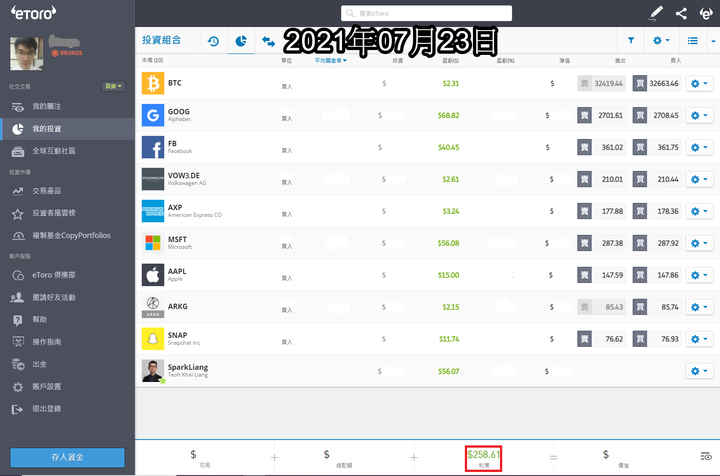Screen dimensions: 720x476
Task: Click the eToro logo
Action: tap(34, 13)
